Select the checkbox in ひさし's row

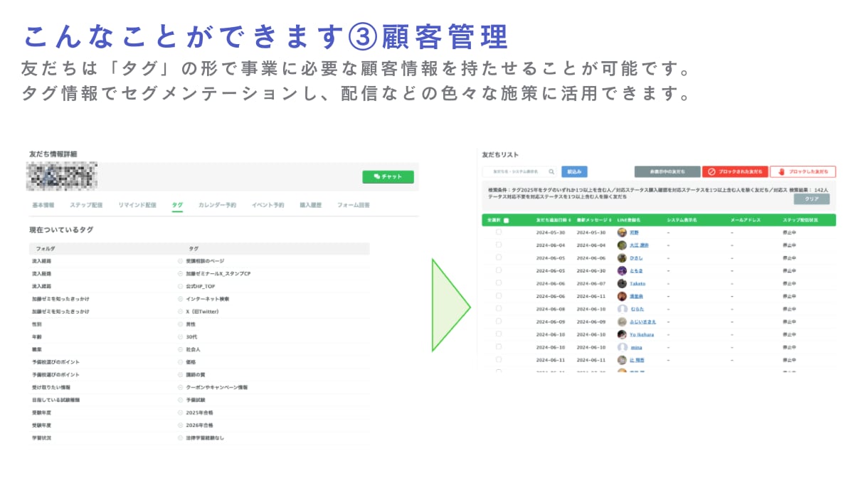pyautogui.click(x=499, y=258)
